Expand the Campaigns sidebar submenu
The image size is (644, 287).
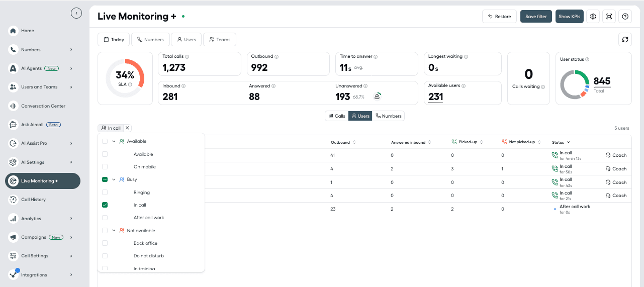click(x=71, y=237)
